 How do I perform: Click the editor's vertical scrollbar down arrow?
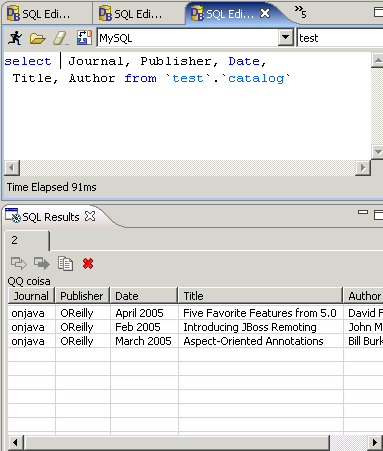click(377, 152)
